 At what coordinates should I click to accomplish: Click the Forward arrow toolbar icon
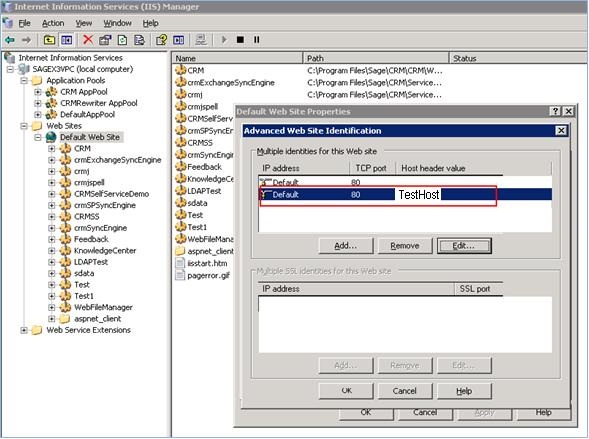click(x=26, y=39)
